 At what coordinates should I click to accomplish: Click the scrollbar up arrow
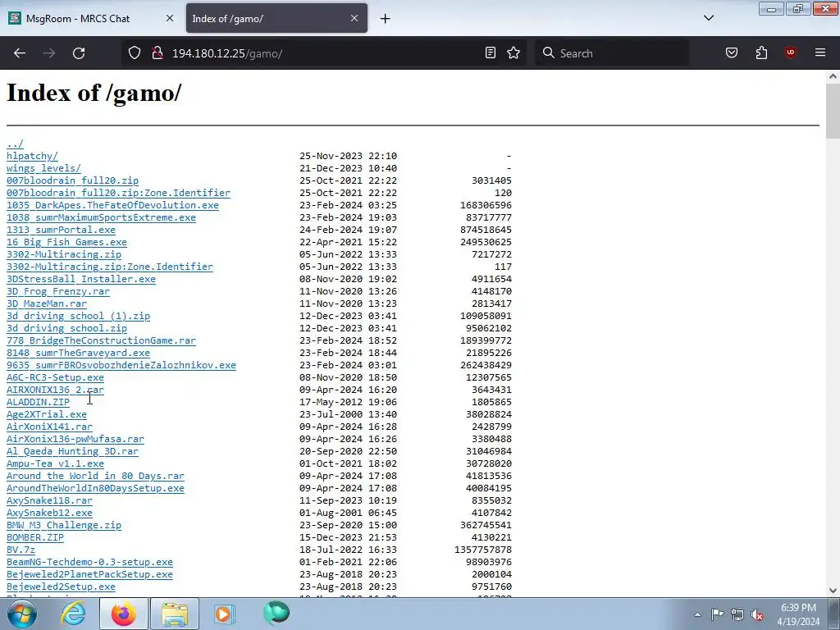pyautogui.click(x=833, y=76)
